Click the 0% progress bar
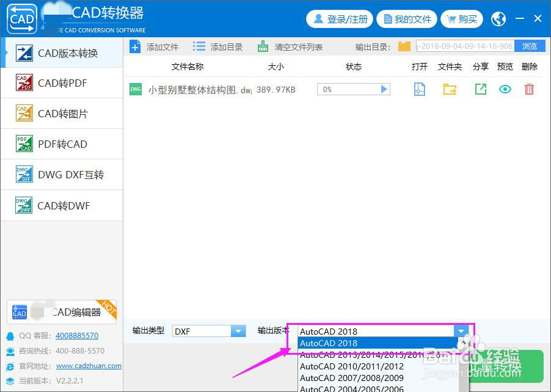The image size is (551, 392). click(354, 89)
